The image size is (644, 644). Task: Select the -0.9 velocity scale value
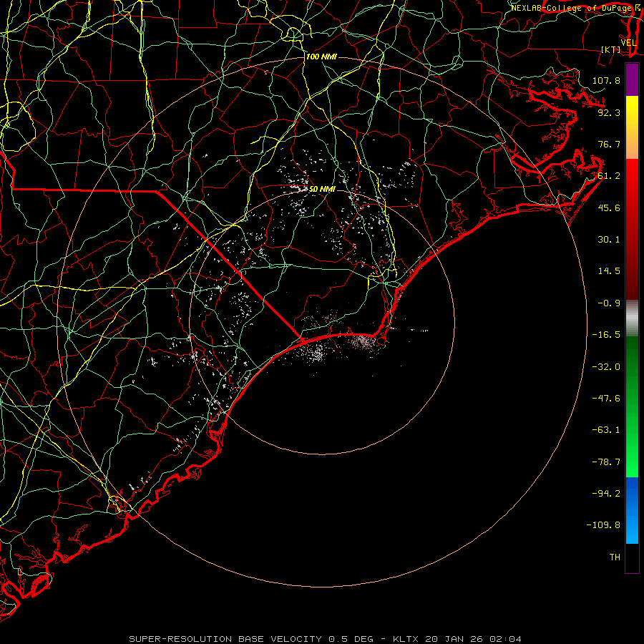[x=609, y=303]
